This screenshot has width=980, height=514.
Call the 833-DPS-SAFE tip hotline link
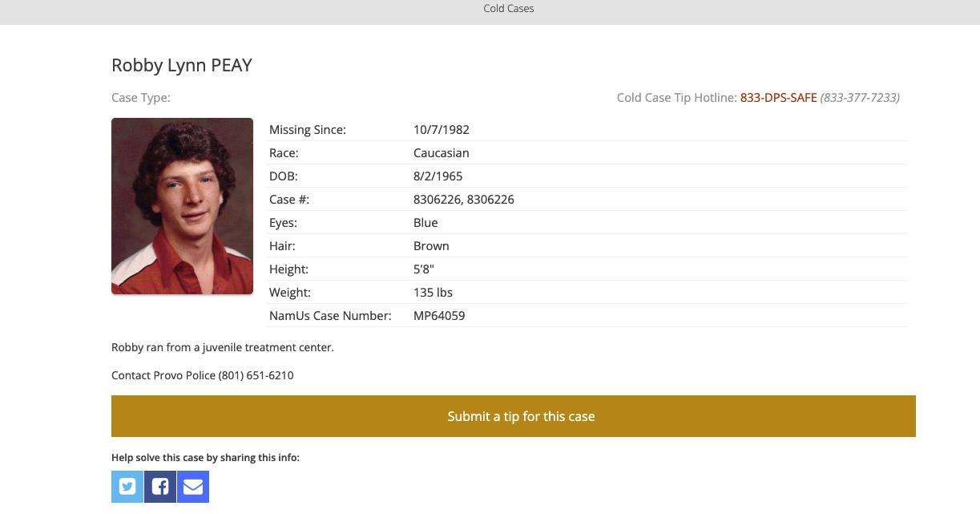(x=778, y=97)
